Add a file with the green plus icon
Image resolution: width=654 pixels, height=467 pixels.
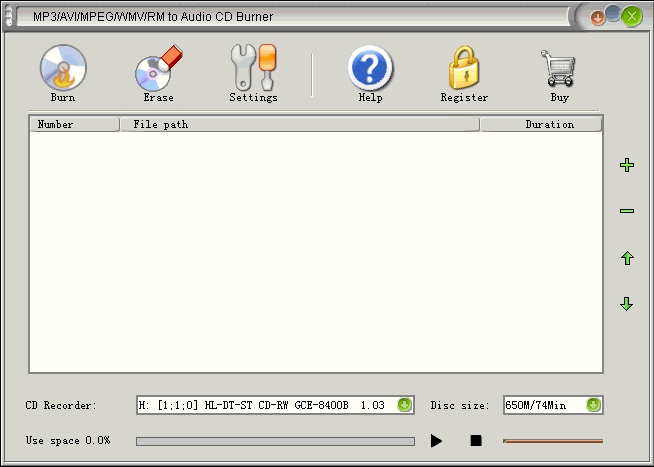click(627, 165)
